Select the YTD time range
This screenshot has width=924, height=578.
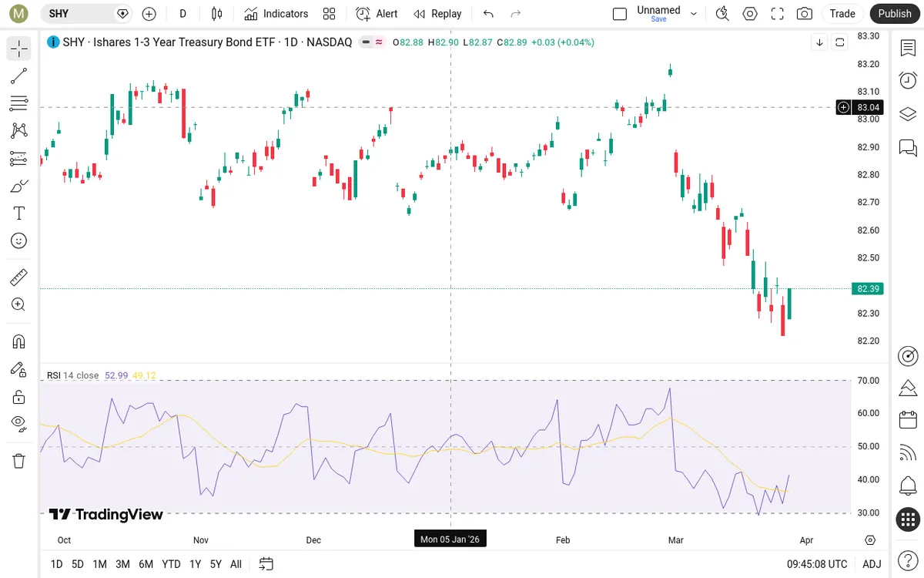click(172, 564)
